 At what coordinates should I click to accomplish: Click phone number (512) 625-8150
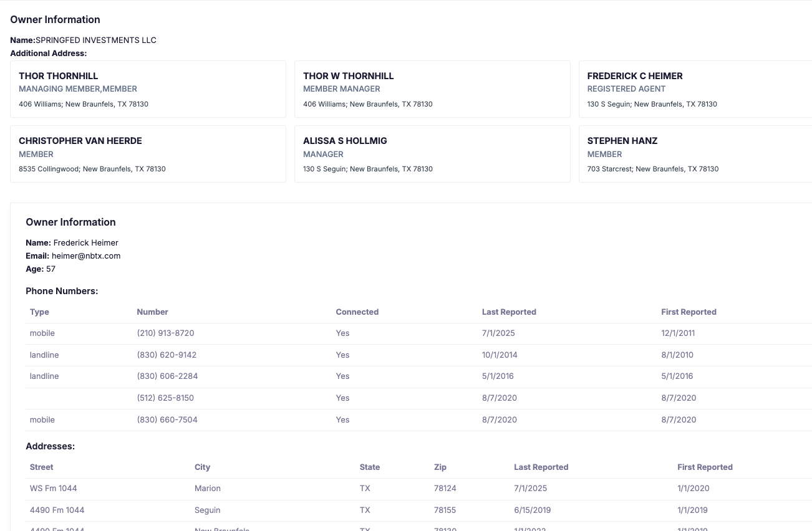click(165, 398)
